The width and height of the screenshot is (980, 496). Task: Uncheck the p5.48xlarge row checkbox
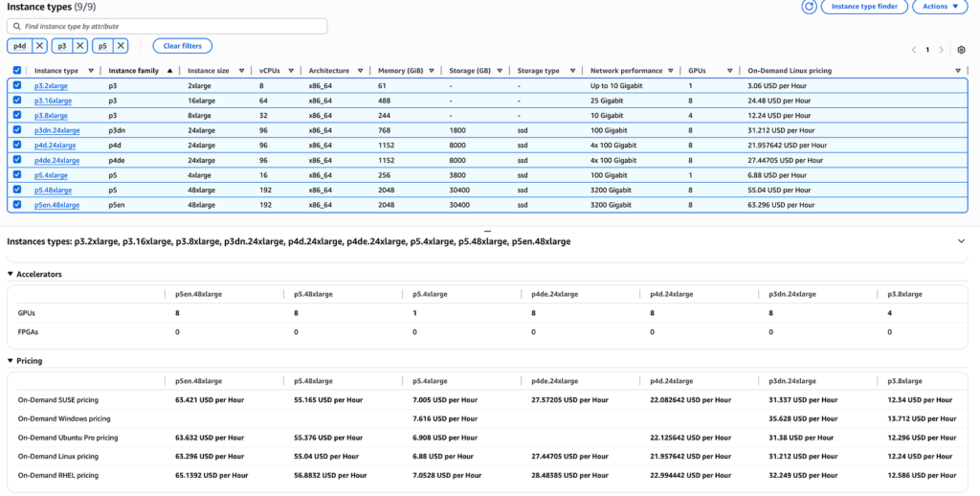pos(17,190)
